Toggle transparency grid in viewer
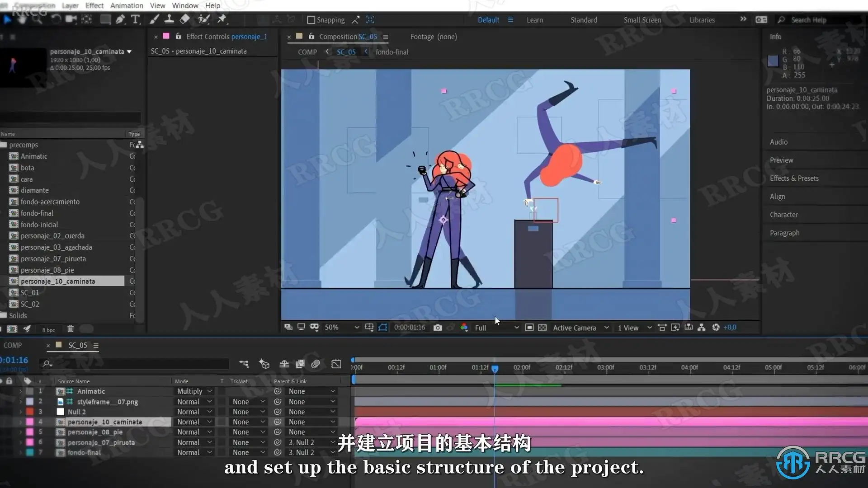Screen dimensions: 868x488 542,328
